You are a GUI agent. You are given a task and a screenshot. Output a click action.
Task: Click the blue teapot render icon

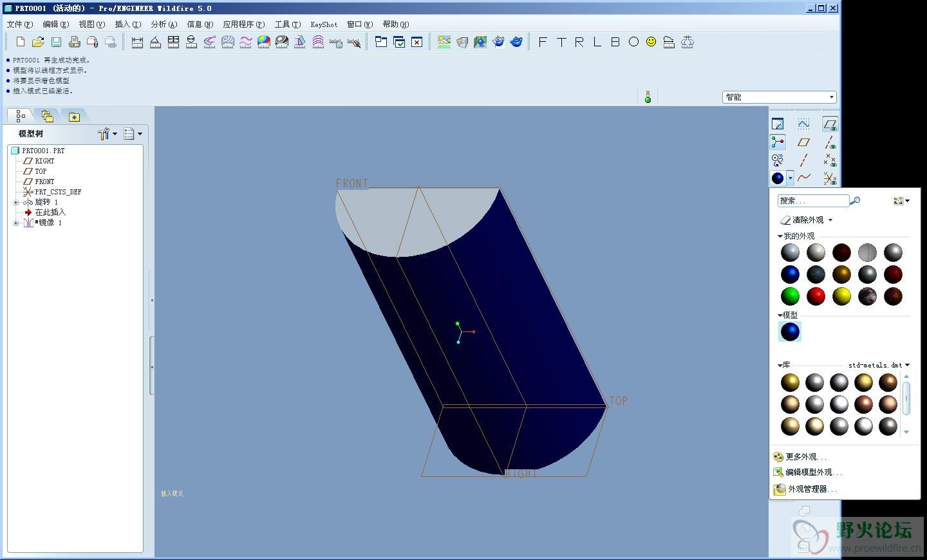[516, 42]
